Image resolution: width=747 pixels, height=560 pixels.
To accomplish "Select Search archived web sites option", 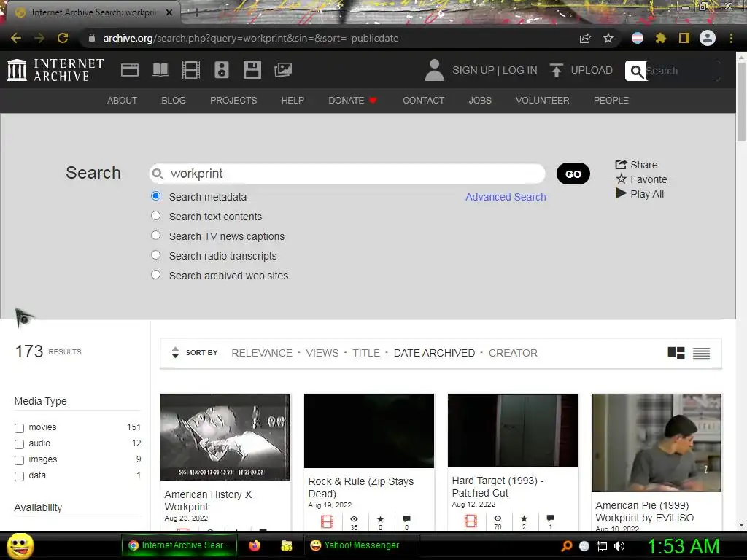I will (156, 275).
